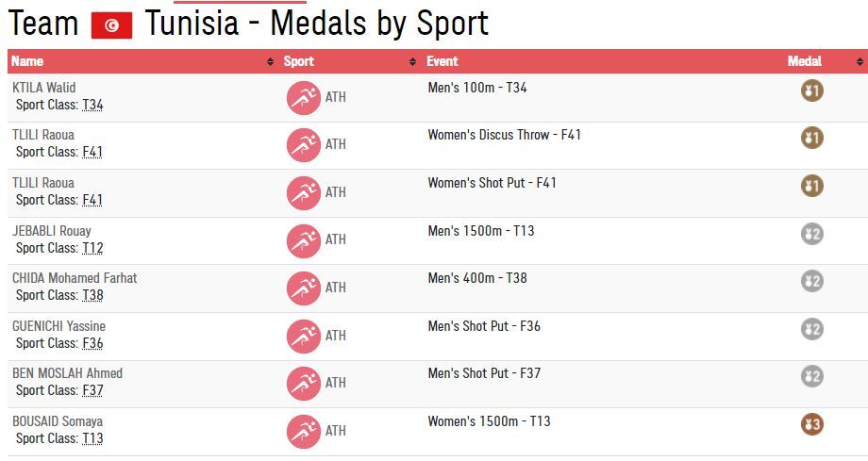Open CHIDA Mohamed Farhat athlete page
This screenshot has width=868, height=461.
click(75, 278)
